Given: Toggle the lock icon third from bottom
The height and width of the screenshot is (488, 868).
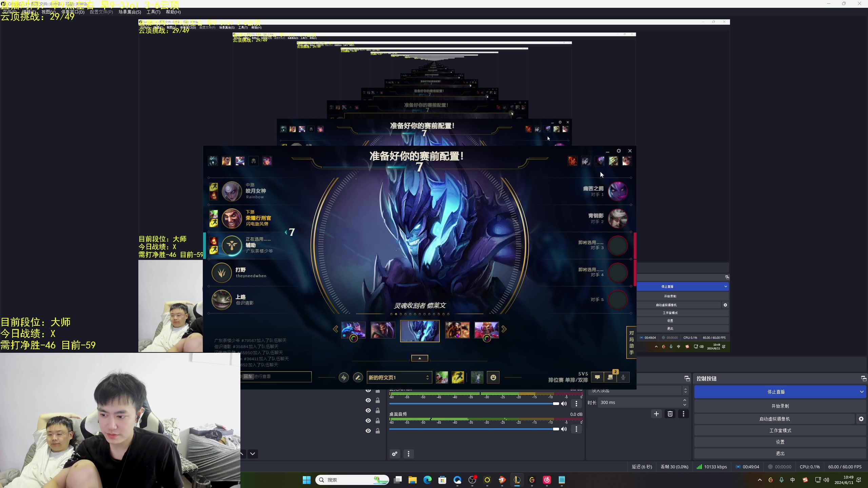Looking at the screenshot, I should 378,410.
